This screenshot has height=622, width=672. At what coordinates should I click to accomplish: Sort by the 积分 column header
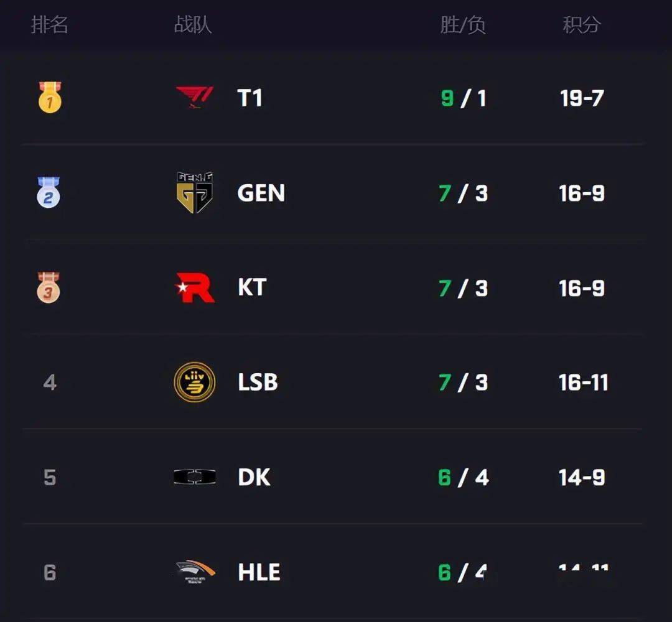(582, 25)
